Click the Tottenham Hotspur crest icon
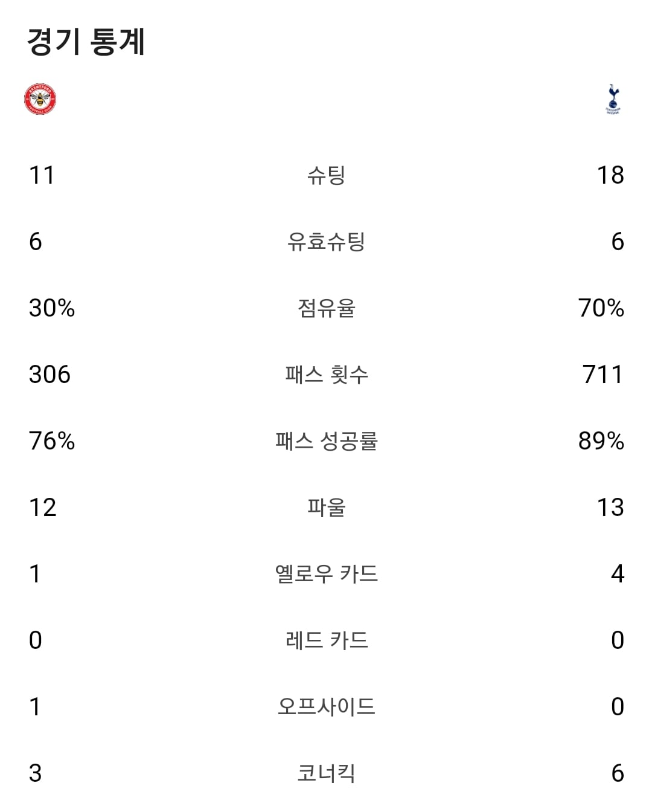The height and width of the screenshot is (812, 652). (x=613, y=100)
